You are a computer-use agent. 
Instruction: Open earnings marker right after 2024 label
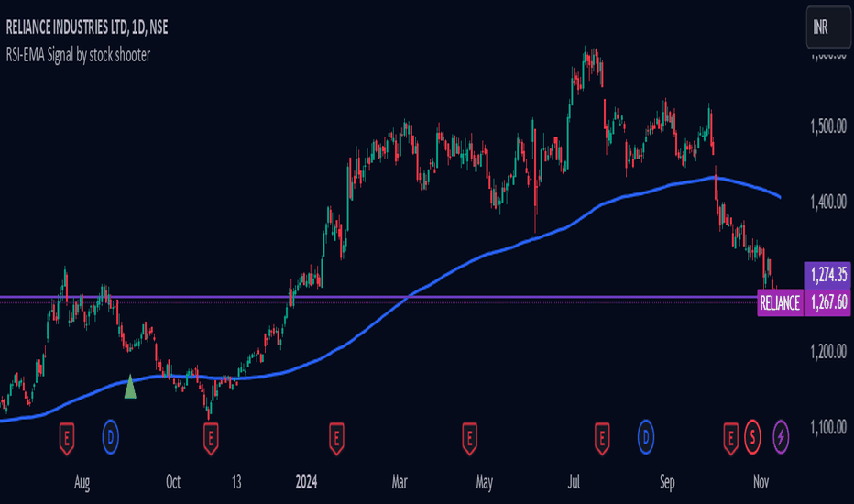(336, 437)
